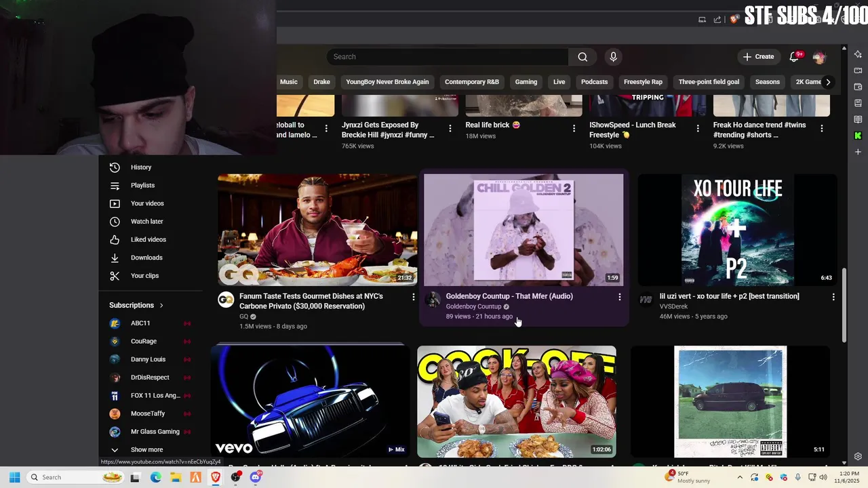Click the Brave Shields icon
The image size is (868, 488).
[734, 20]
